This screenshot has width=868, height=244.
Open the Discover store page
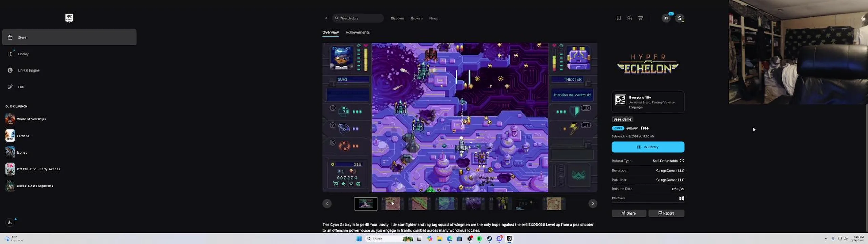click(397, 18)
